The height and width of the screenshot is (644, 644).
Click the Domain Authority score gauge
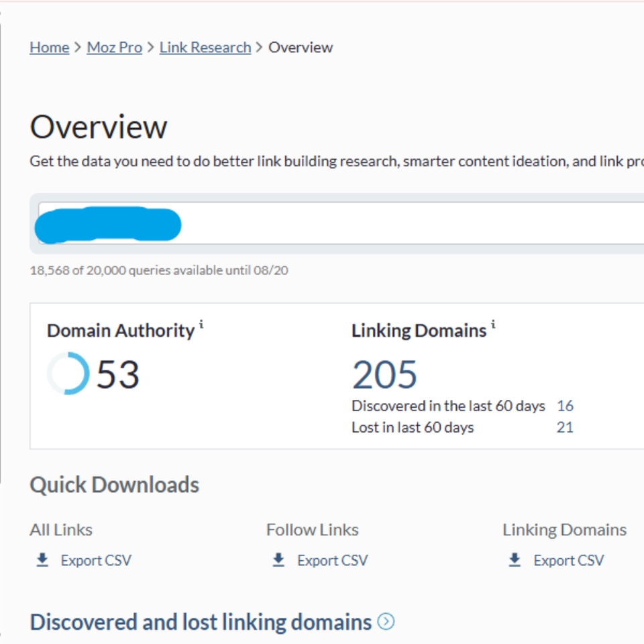pos(68,373)
